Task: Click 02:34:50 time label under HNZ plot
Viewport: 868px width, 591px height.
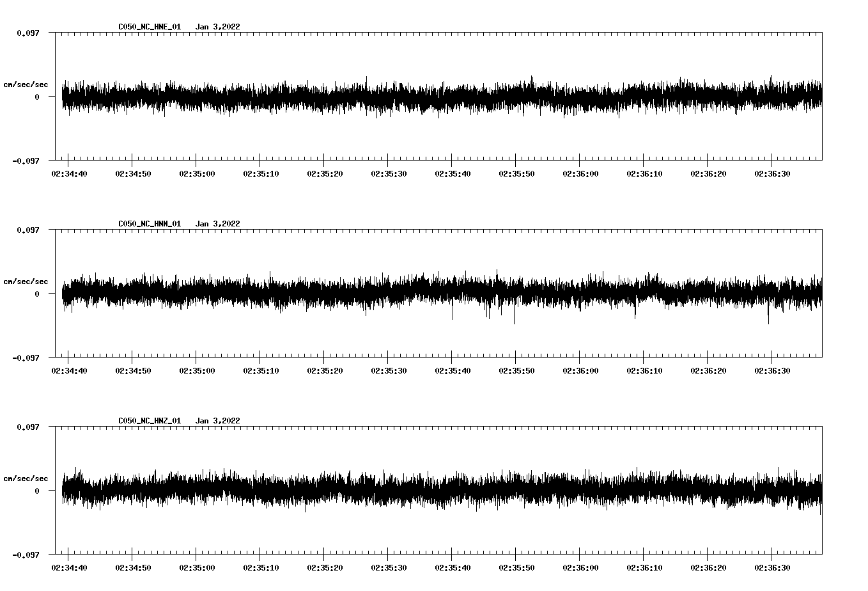Action: pos(133,568)
